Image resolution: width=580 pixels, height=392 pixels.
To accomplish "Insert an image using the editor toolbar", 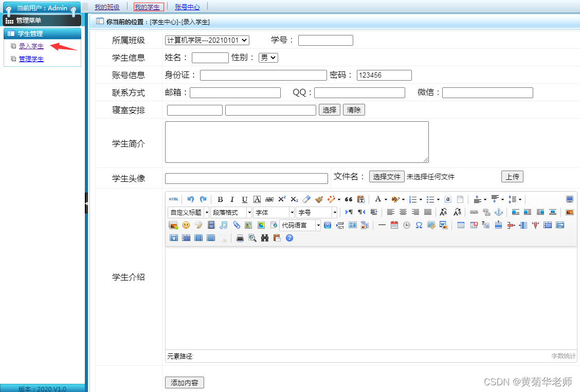I will pos(173,225).
